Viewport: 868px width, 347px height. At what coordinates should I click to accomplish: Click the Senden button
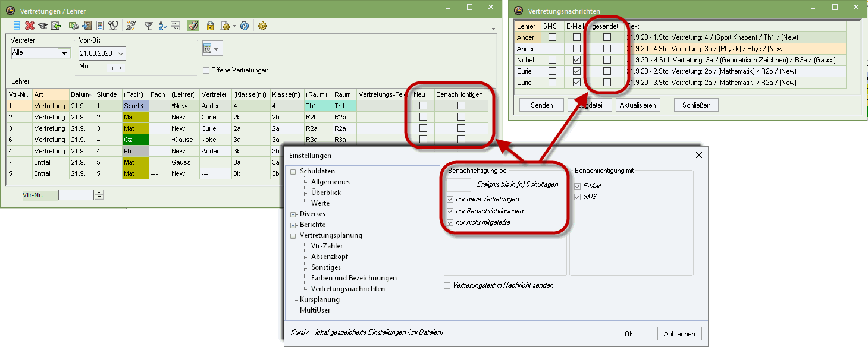(541, 105)
